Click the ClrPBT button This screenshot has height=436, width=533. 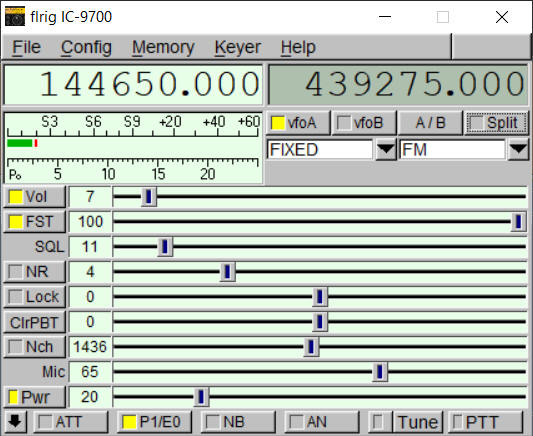click(x=35, y=322)
